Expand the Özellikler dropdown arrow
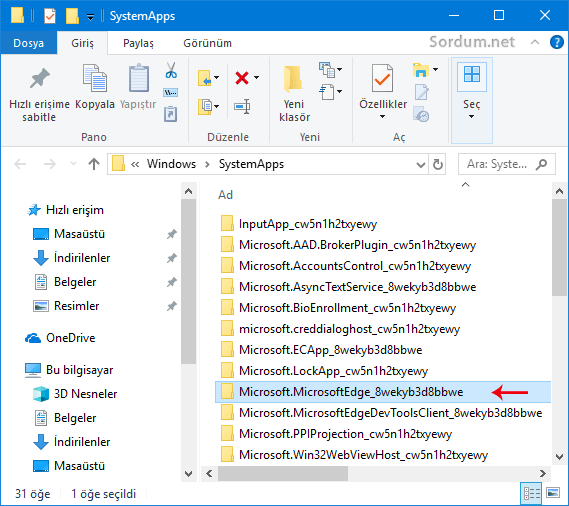 pyautogui.click(x=382, y=117)
